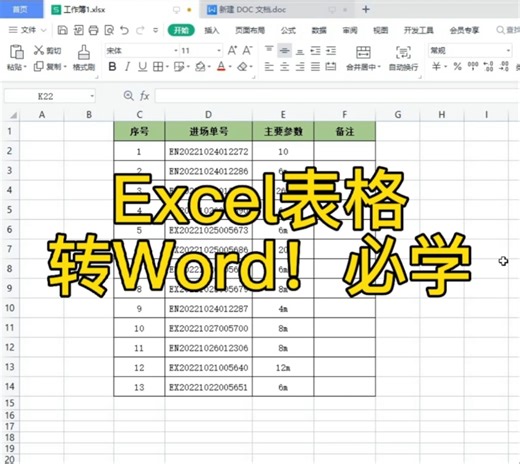
Task: Apply cell borders icon
Action: pyautogui.click(x=158, y=67)
